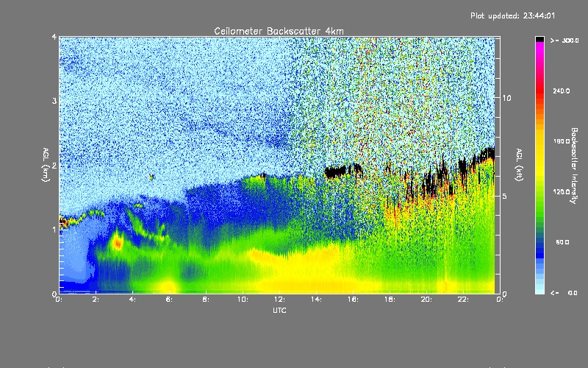Click the "16:" UTC hour tick
588x368 pixels.
coord(353,300)
